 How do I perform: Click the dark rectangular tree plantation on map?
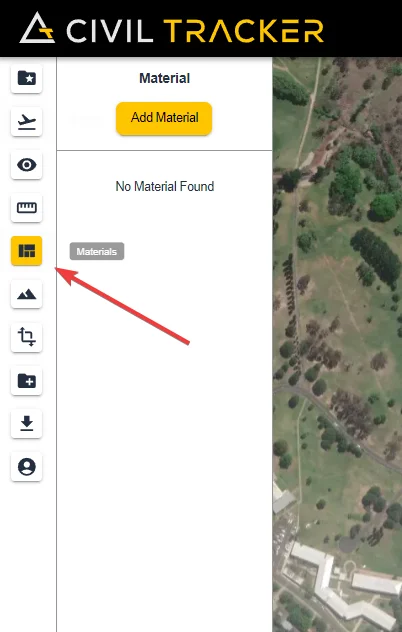pos(376,256)
